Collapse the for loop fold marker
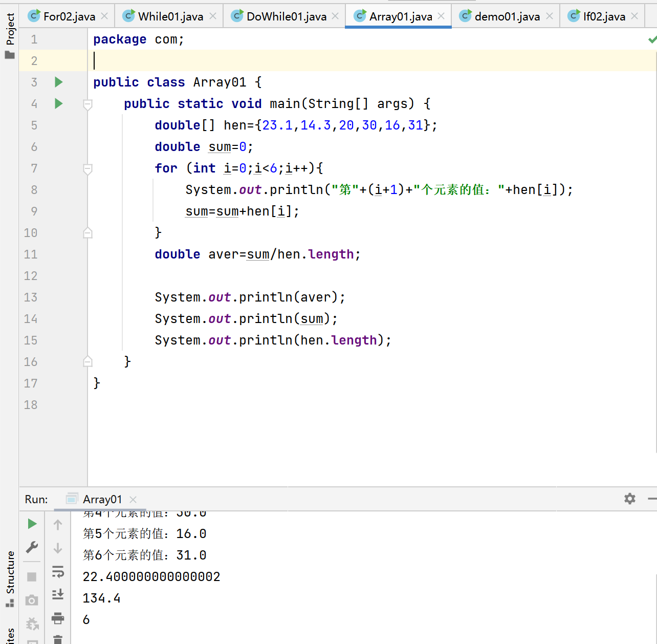Screen dimensions: 657x644 click(x=87, y=169)
